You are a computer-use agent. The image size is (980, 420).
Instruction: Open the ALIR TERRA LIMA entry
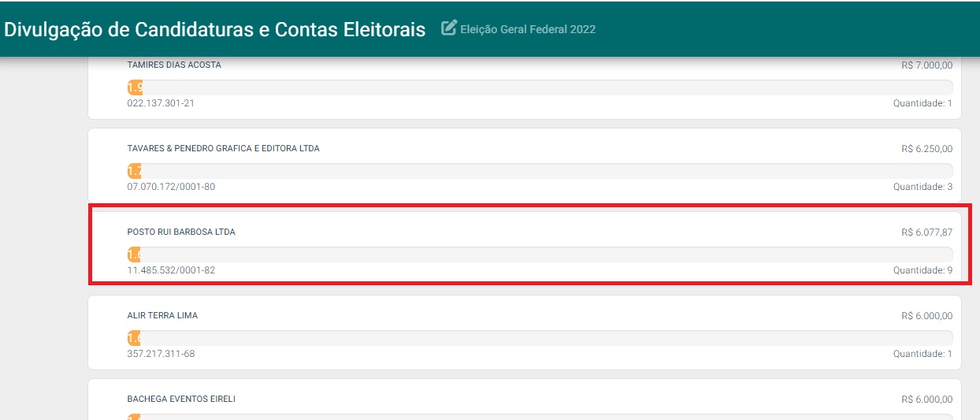click(x=162, y=315)
